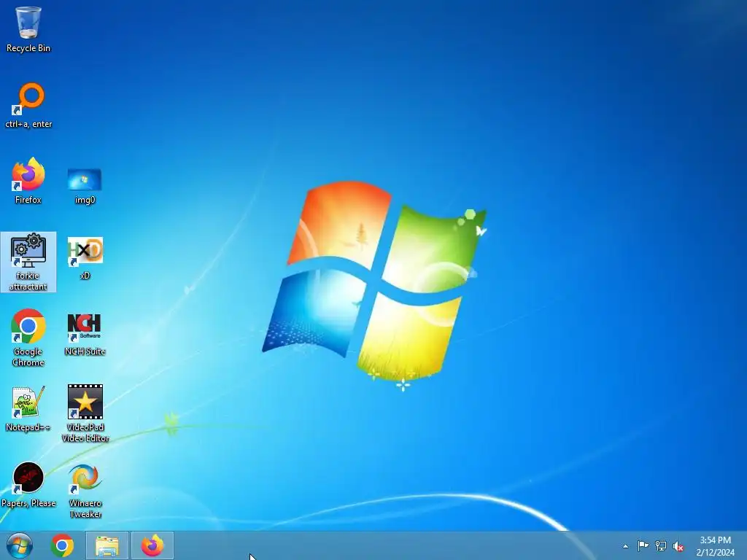Select the 'ctrl+a, enter' orange shortcut
The image size is (747, 560).
click(x=28, y=105)
